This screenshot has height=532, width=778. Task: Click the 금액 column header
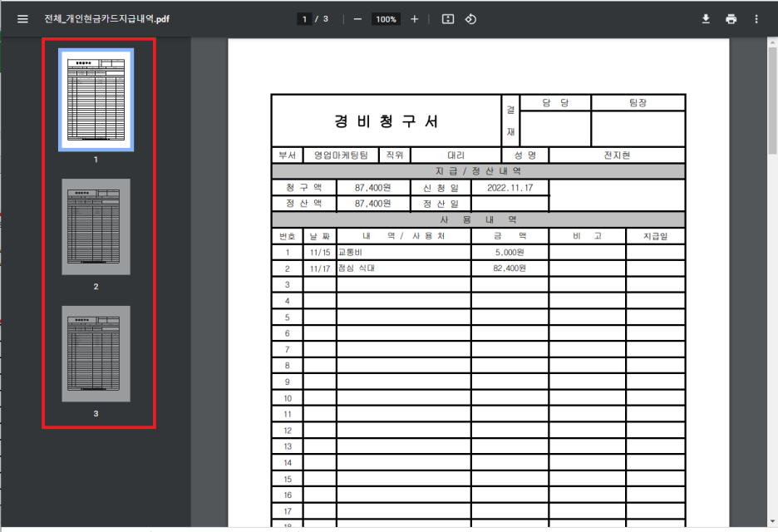click(510, 236)
